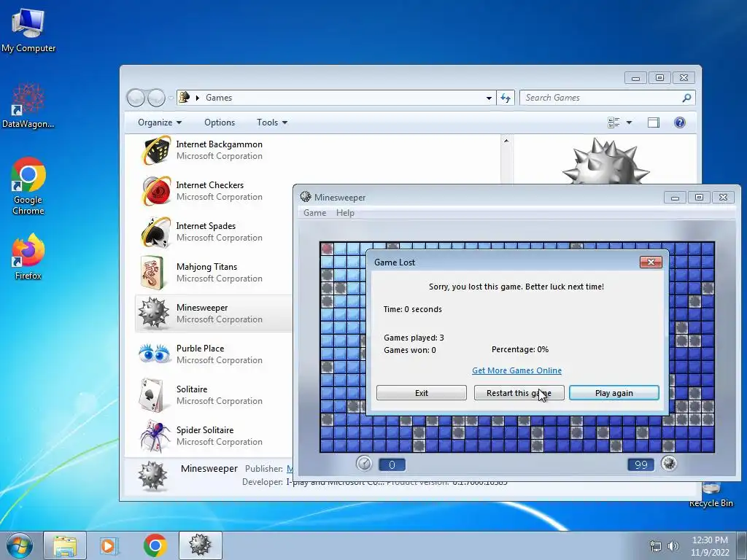Click the Time: 0 seconds text

[x=413, y=309]
